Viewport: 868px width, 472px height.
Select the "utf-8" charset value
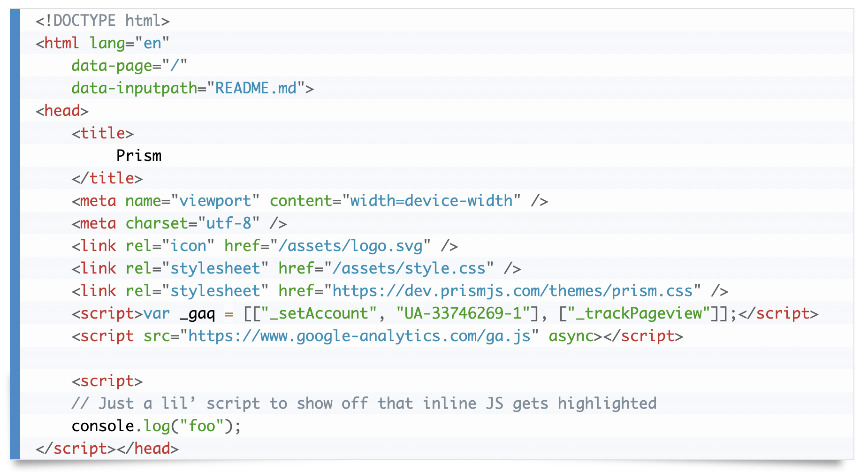(228, 223)
